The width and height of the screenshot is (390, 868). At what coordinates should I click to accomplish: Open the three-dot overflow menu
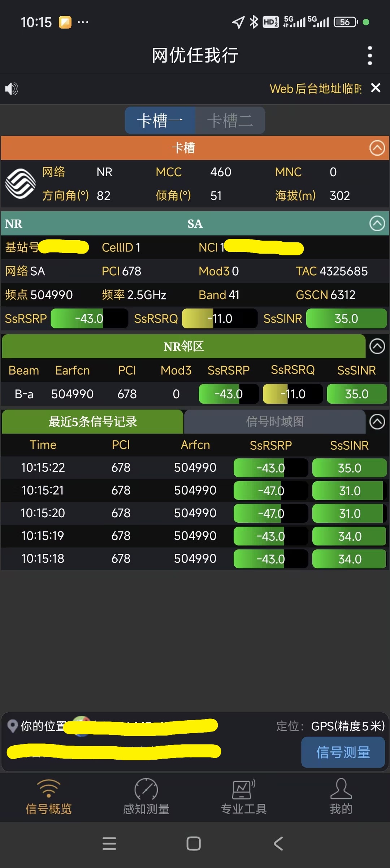tap(369, 56)
